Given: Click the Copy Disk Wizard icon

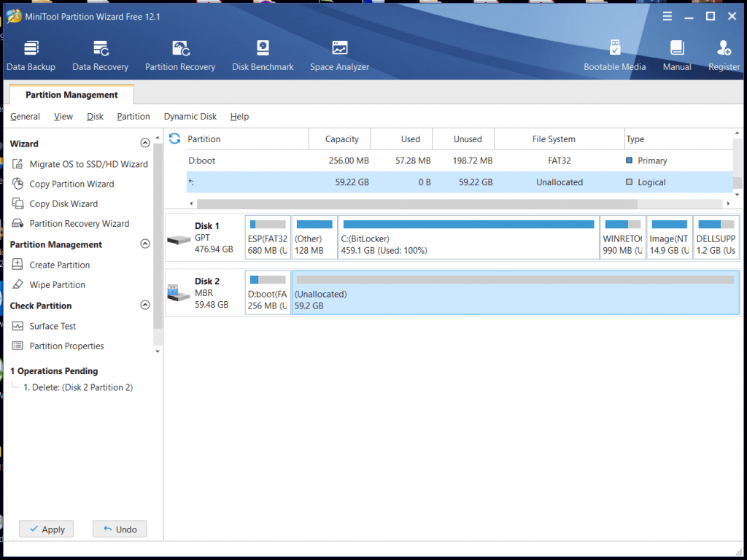Looking at the screenshot, I should click(18, 204).
